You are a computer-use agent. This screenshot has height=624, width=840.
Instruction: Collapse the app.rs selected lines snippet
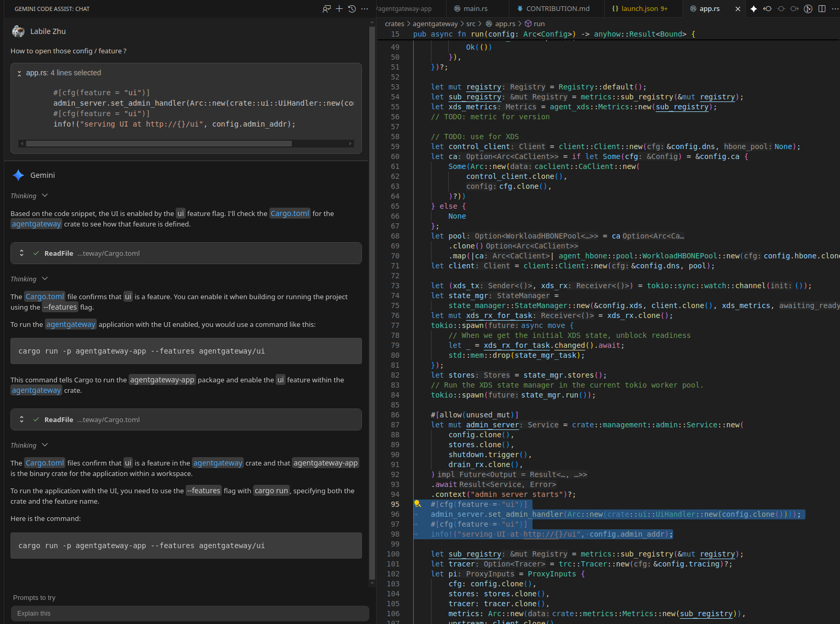(x=19, y=73)
